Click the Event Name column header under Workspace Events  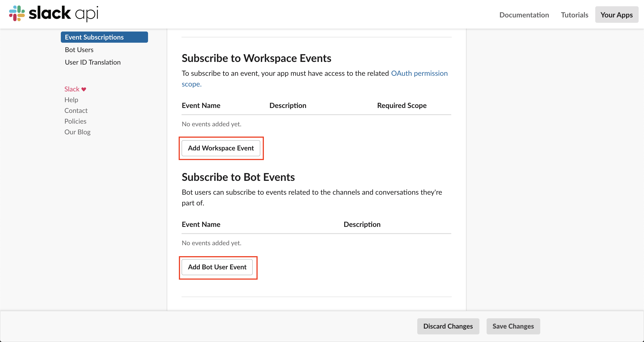(201, 105)
